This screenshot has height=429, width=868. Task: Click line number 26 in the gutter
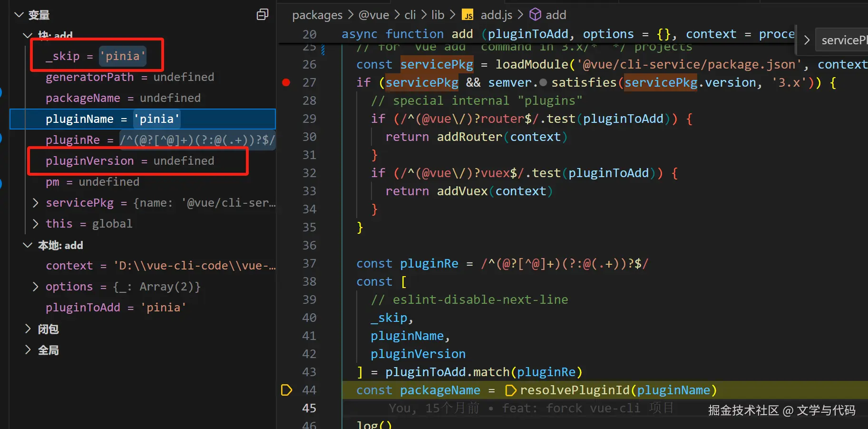click(x=309, y=65)
